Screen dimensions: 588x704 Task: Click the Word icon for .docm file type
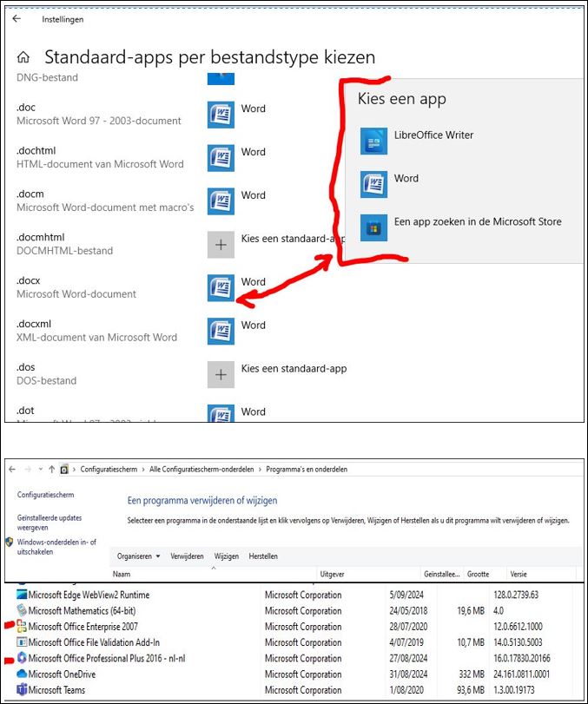click(221, 201)
